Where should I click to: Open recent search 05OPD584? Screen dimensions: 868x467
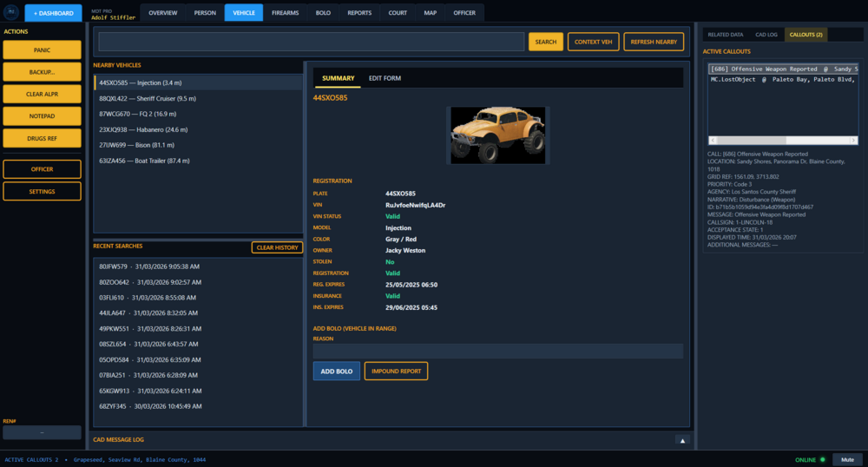click(x=198, y=359)
